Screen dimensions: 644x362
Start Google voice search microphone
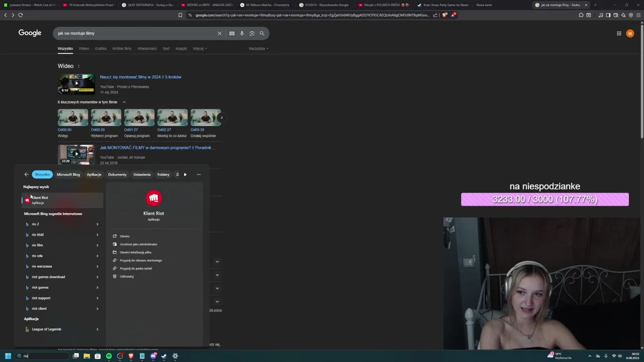coord(242,33)
